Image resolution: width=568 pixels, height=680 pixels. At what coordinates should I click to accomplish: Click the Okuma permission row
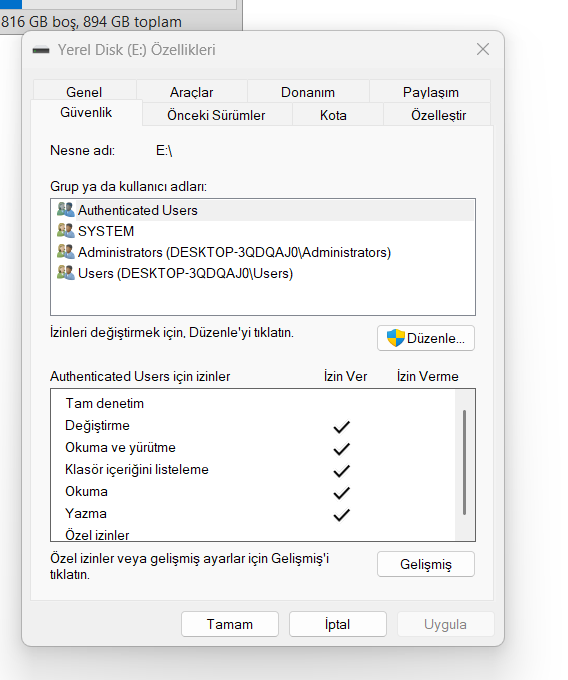(x=253, y=492)
